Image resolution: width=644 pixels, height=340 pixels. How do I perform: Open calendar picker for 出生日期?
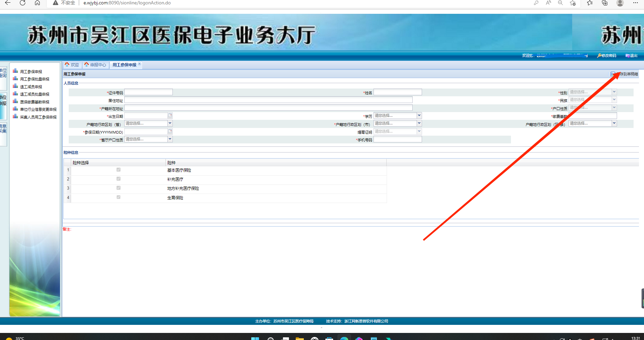point(170,115)
